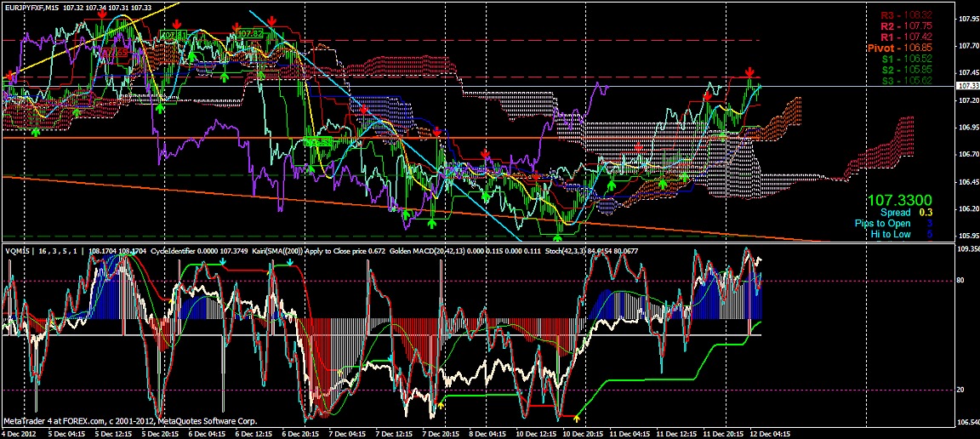Click the 11 Dec 04:15 time label

tap(630, 433)
